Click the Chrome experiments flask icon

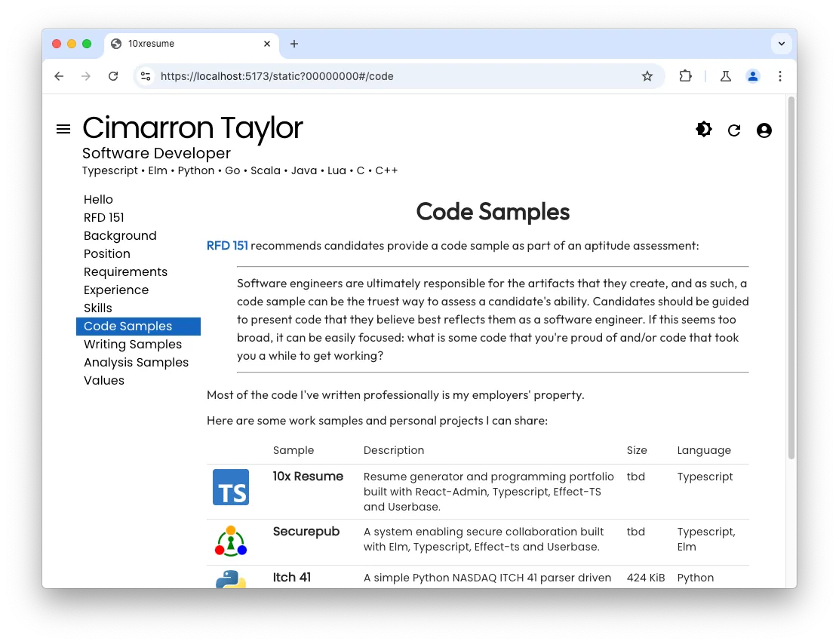coord(725,76)
